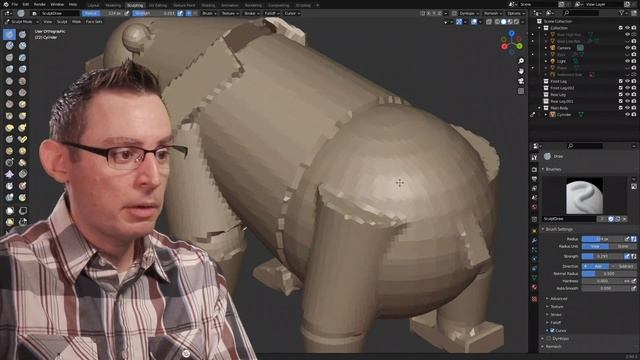Open the Cursor dropdown in header
Image resolution: width=640 pixels, height=360 pixels.
pos(292,13)
